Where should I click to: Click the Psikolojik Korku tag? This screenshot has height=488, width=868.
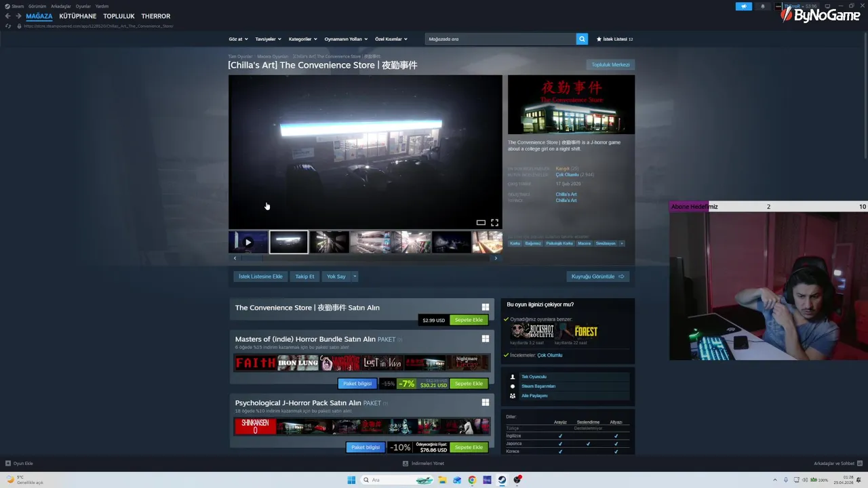pyautogui.click(x=559, y=243)
